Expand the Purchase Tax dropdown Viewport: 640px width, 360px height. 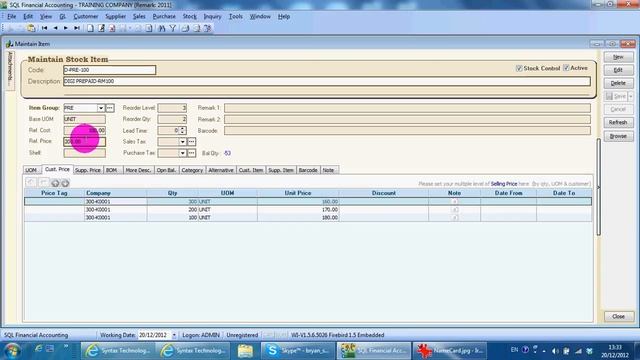[x=182, y=153]
